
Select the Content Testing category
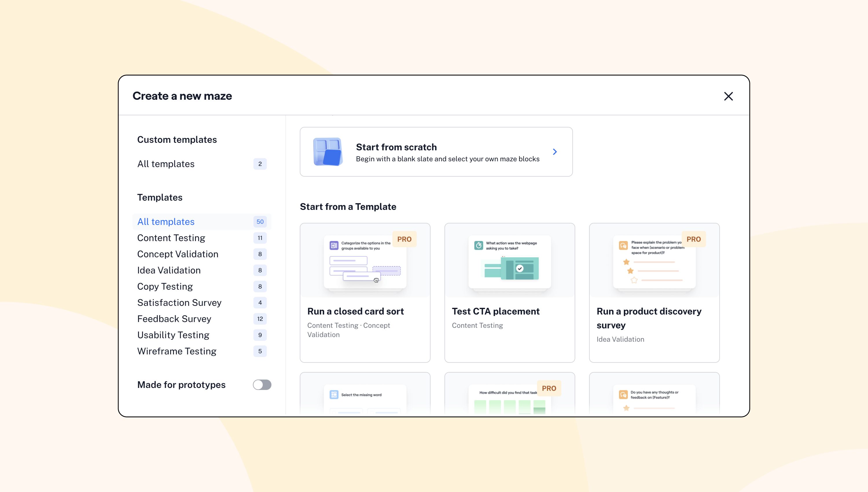[171, 238]
